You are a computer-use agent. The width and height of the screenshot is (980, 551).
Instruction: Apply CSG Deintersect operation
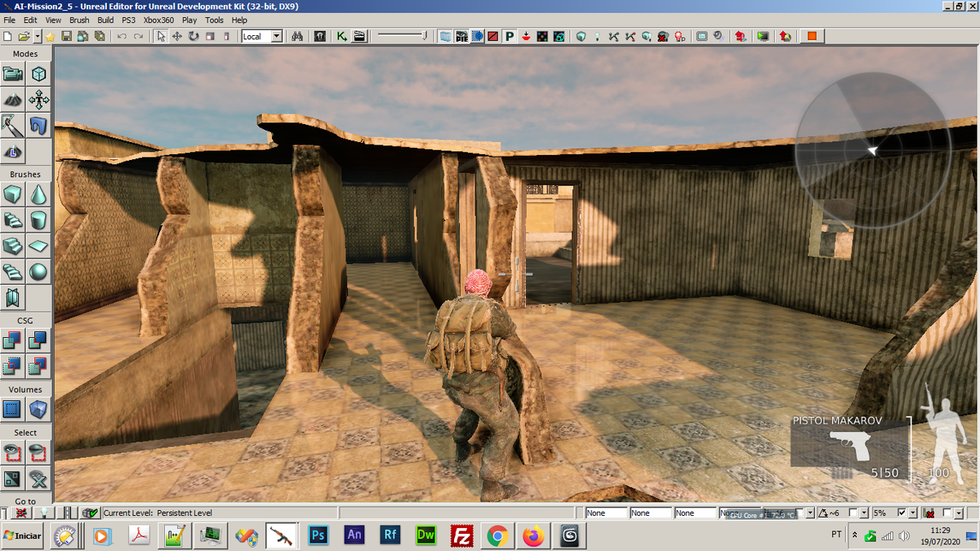38,366
